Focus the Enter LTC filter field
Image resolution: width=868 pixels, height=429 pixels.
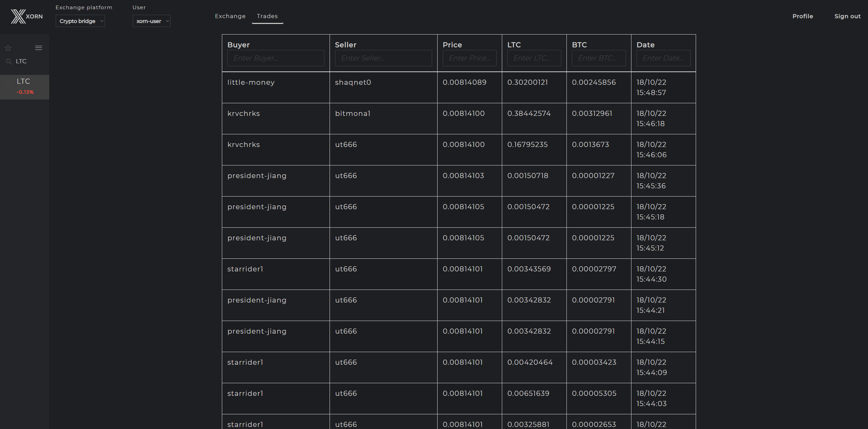[534, 58]
